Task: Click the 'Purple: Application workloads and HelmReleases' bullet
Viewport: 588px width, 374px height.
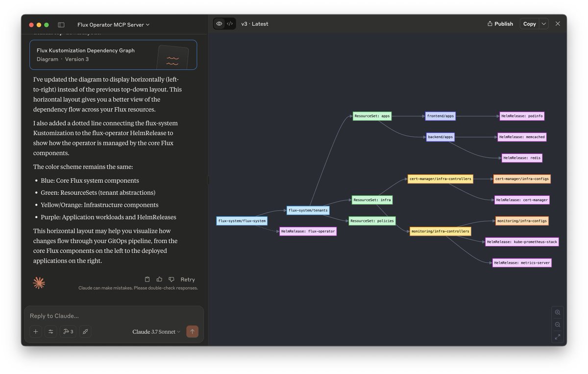Action: [108, 217]
